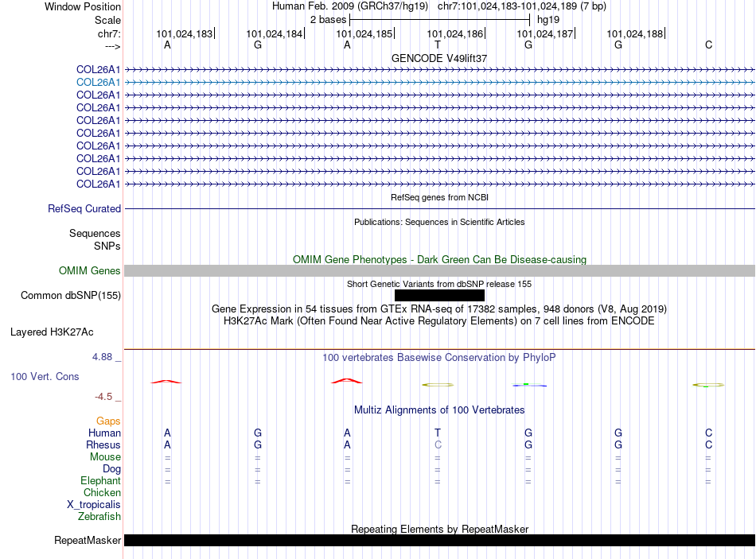Screen dimensions: 756x559
Task: Click the ---> strand direction arrow label
Action: tap(113, 46)
